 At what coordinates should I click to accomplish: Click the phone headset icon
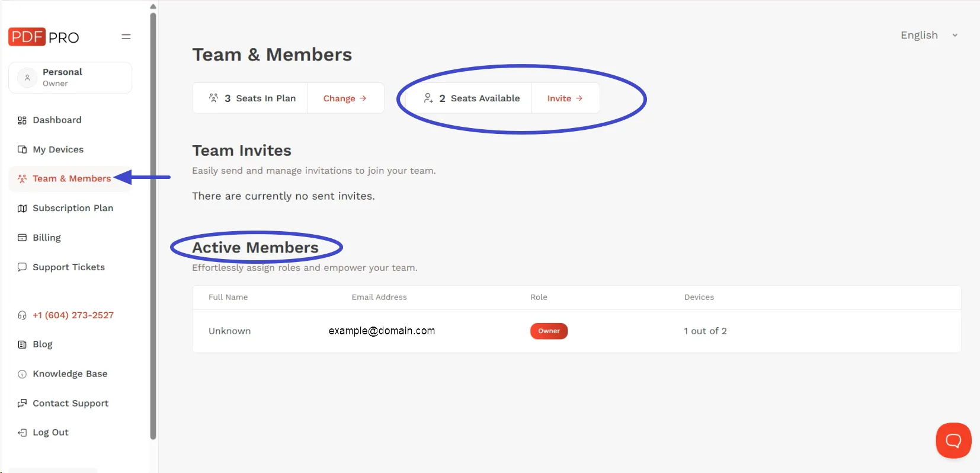tap(22, 315)
